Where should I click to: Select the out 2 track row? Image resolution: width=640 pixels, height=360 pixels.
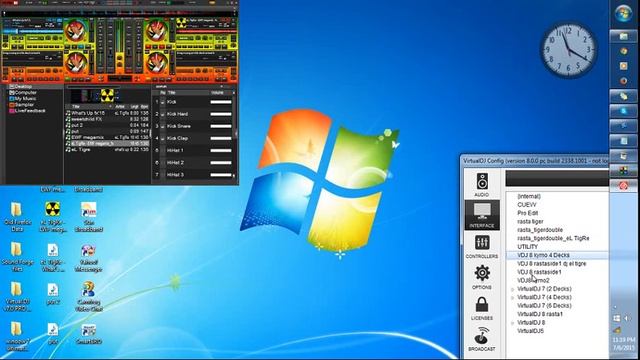(x=108, y=125)
